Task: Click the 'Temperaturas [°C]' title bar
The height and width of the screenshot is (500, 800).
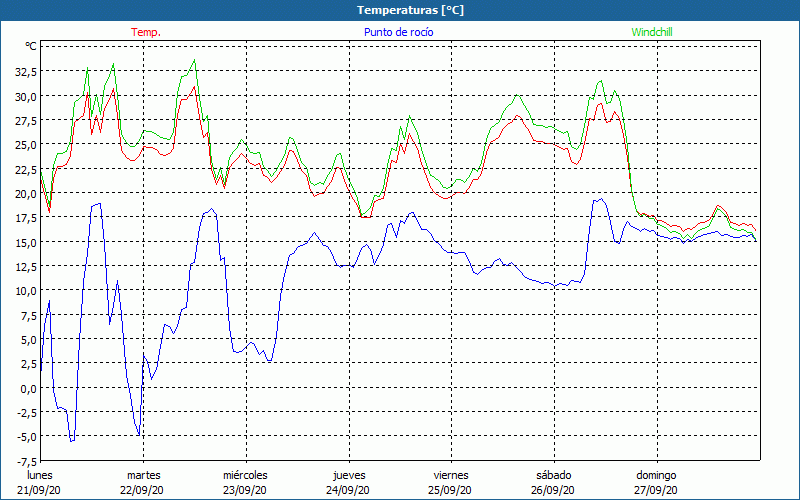Action: [400, 10]
